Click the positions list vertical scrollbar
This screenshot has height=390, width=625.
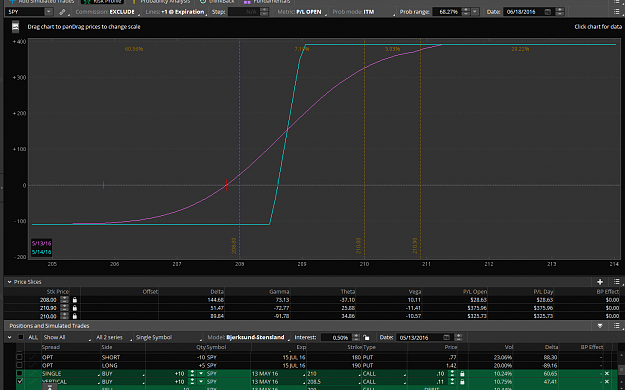pyautogui.click(x=621, y=371)
